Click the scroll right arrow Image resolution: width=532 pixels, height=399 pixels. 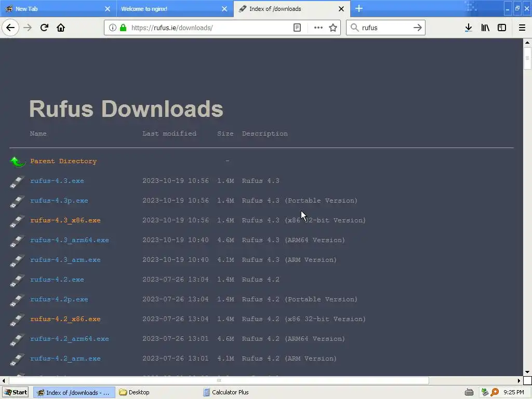pos(519,381)
